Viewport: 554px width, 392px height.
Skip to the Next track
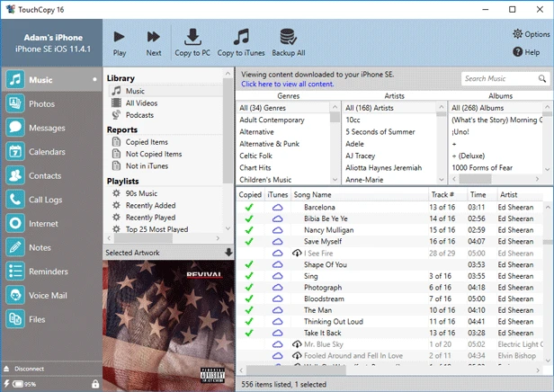[x=153, y=37]
